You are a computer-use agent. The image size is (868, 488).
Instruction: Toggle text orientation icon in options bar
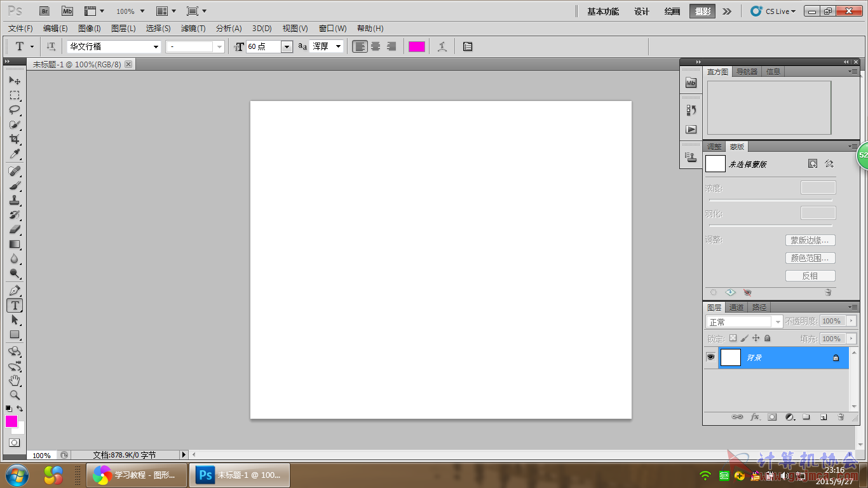(x=51, y=46)
